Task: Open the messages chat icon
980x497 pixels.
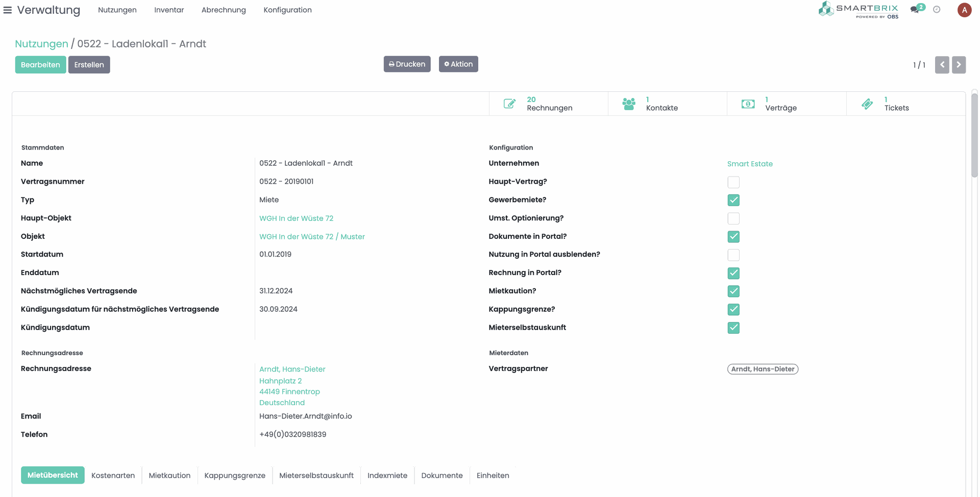Action: click(x=915, y=9)
